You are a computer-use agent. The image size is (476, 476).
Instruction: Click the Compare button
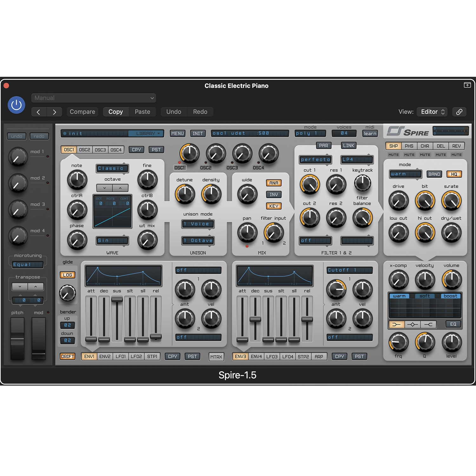click(82, 112)
